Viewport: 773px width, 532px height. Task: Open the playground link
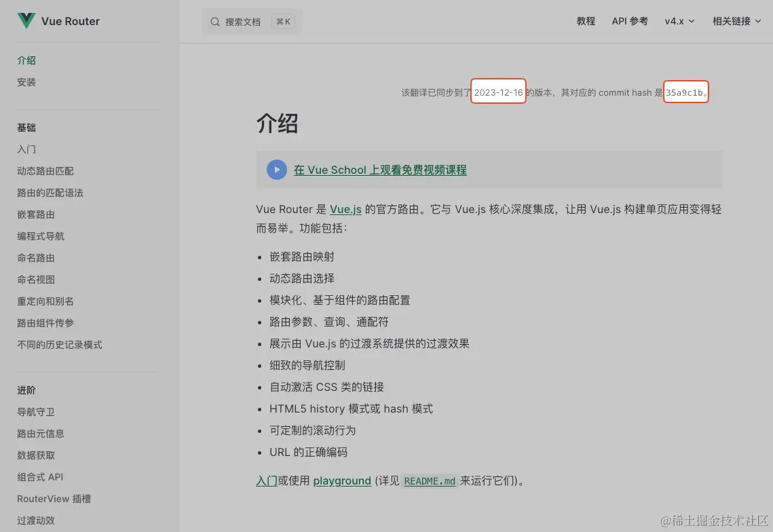pyautogui.click(x=341, y=480)
